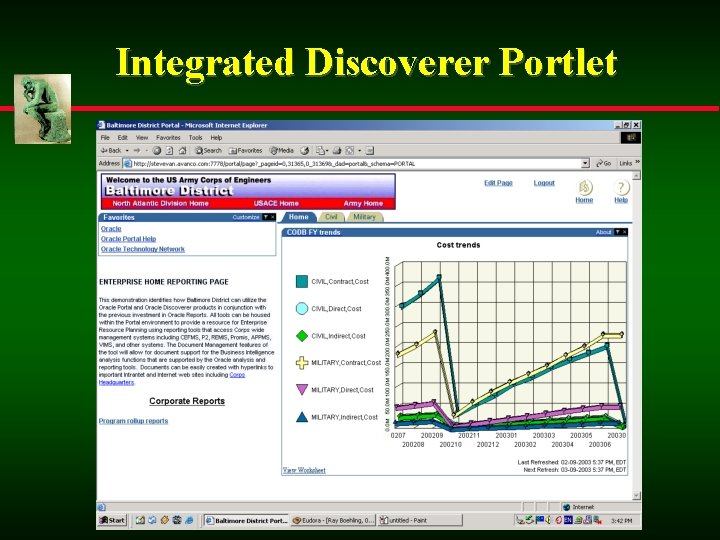Expand the Address bar dropdown arrow
The height and width of the screenshot is (540, 720).
585,163
